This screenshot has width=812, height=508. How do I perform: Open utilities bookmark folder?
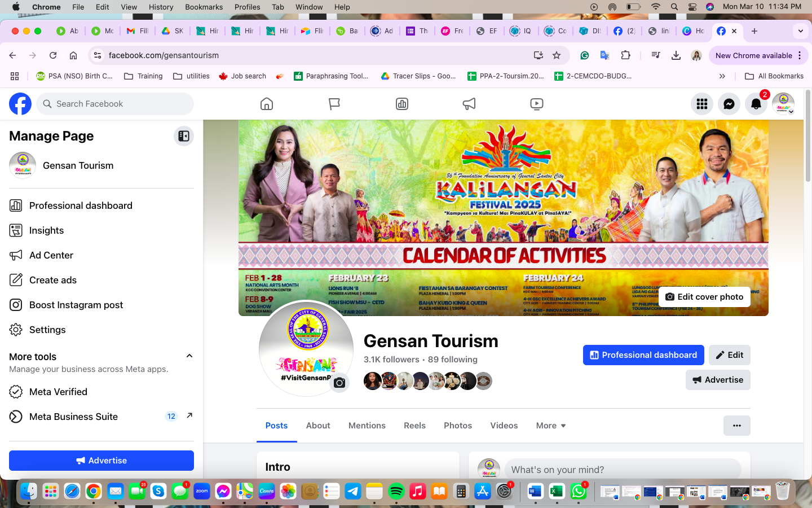point(191,76)
